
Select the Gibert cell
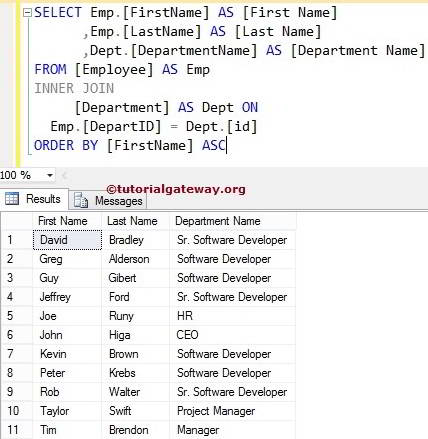coord(136,278)
